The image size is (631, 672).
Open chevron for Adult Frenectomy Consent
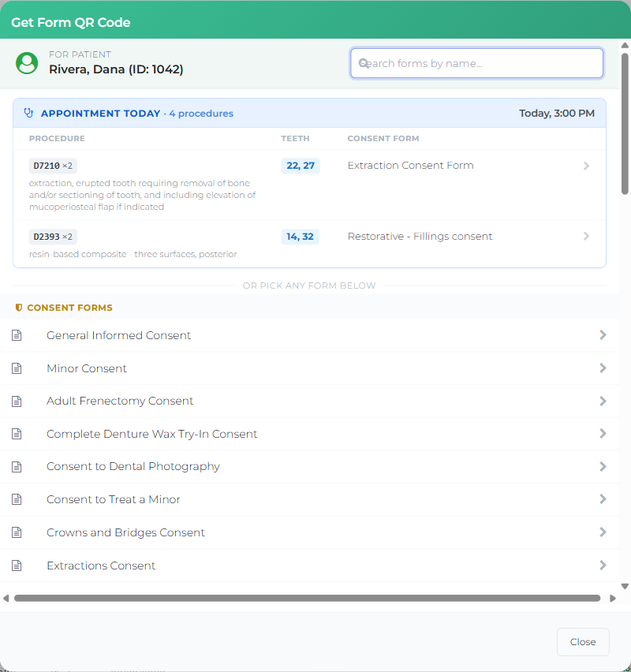pyautogui.click(x=603, y=401)
